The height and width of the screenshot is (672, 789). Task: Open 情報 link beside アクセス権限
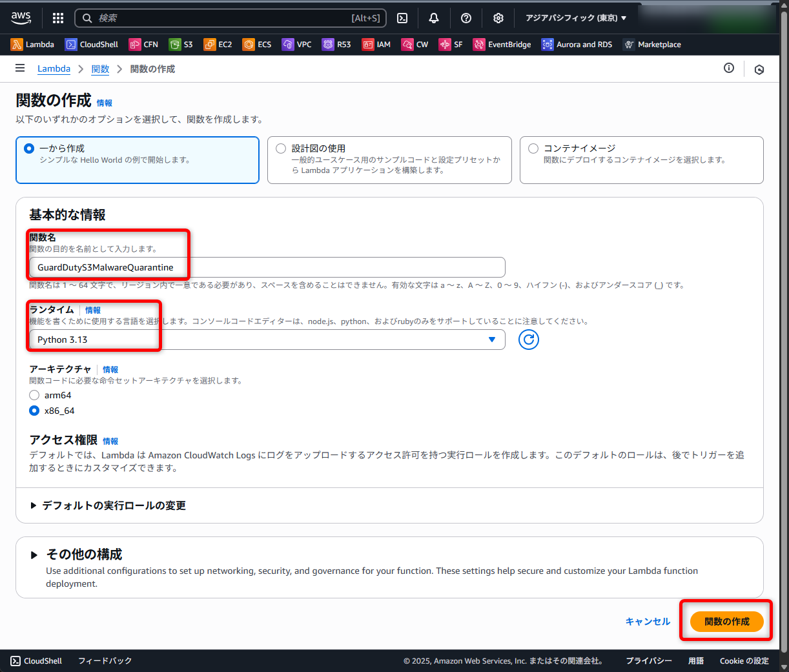pos(110,442)
